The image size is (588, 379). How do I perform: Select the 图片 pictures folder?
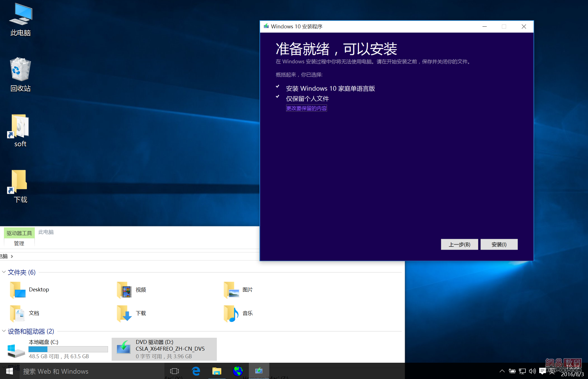pyautogui.click(x=238, y=290)
